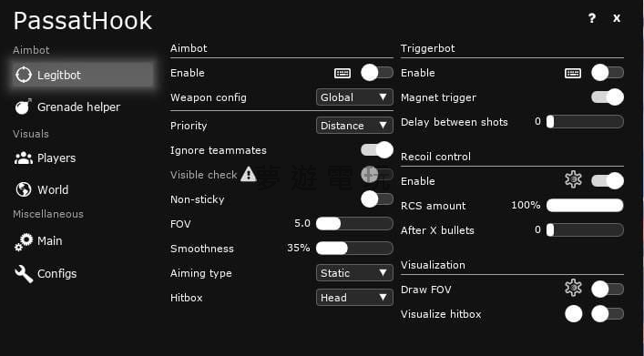The image size is (644, 356).
Task: Click the question mark help icon
Action: pos(591,18)
